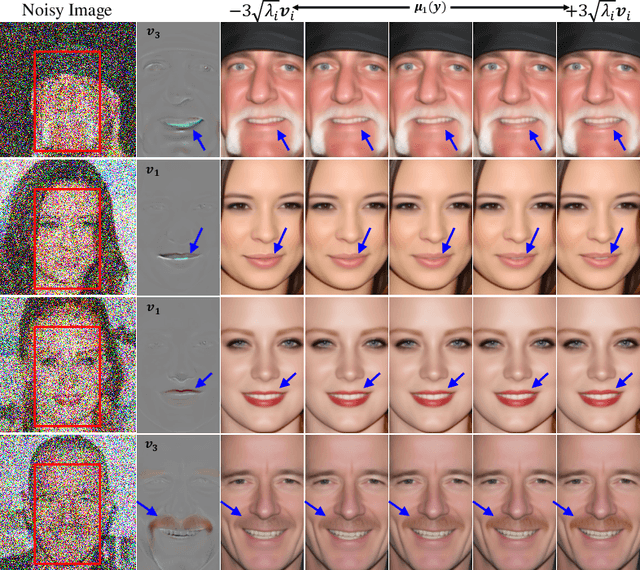The height and width of the screenshot is (570, 640).
Task: Click the +3√λᵢvᵢ label at top right
Action: [x=601, y=11]
